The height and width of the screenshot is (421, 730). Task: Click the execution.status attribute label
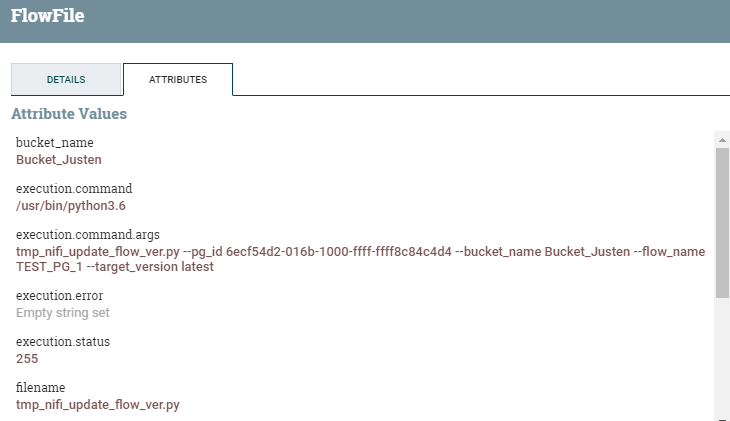[63, 342]
